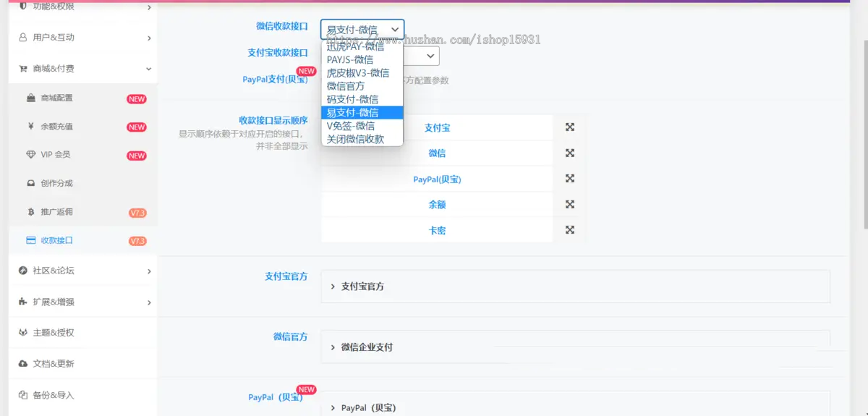
Task: Click the copy icon beside 备份&导入
Action: tap(23, 395)
